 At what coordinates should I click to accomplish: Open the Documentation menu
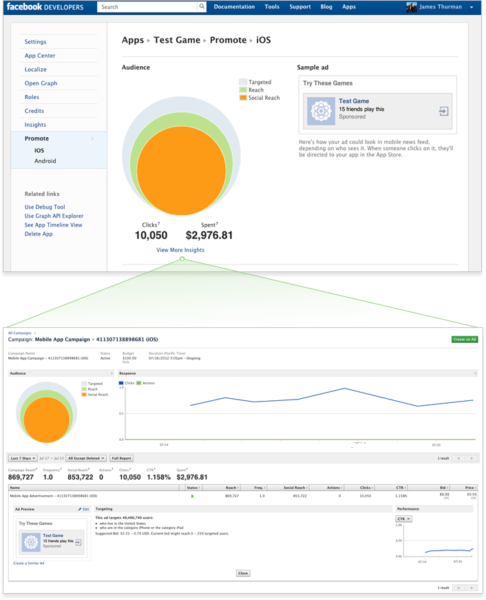tap(234, 7)
